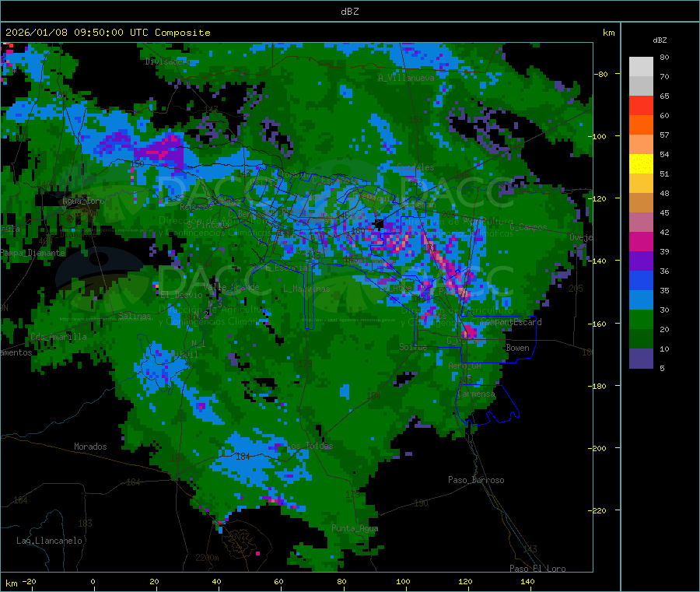Click the 'Soitue' location label
Viewport: 700px width, 592px height.
(414, 347)
